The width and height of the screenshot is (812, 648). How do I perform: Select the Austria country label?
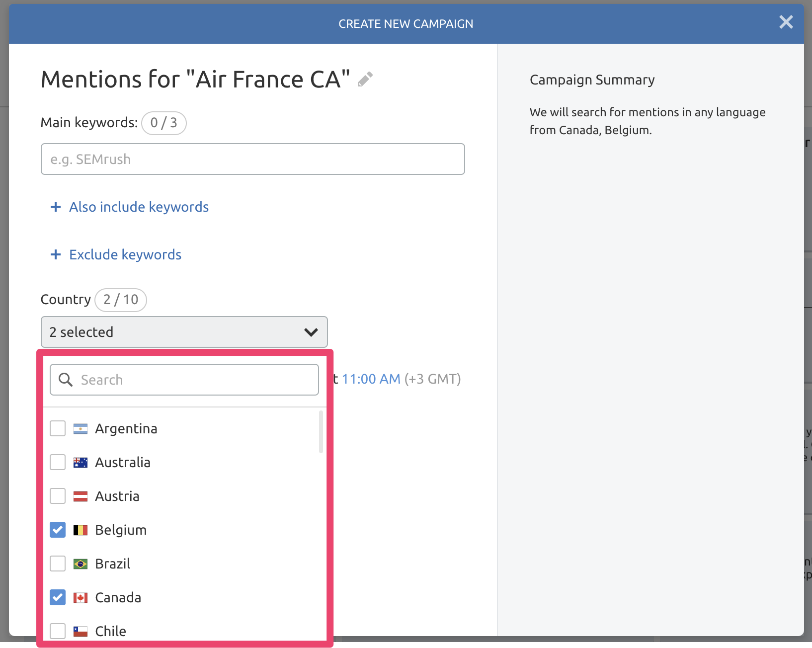[117, 496]
